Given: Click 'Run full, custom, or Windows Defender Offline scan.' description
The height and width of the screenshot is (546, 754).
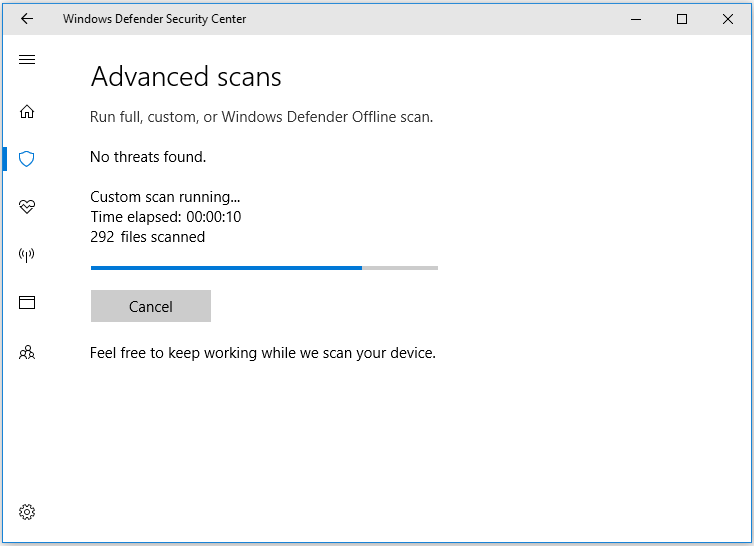Looking at the screenshot, I should (262, 117).
